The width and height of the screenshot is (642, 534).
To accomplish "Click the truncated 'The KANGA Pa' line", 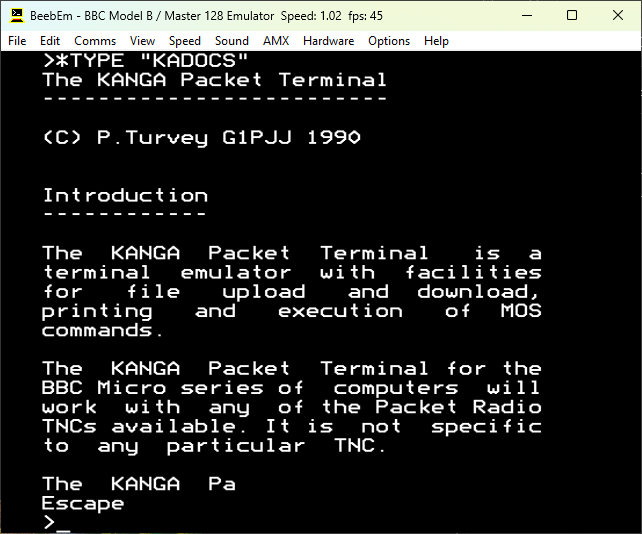I will (139, 484).
